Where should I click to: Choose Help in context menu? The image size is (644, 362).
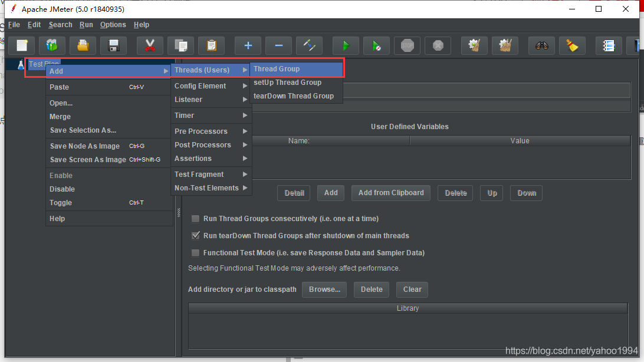point(109,219)
